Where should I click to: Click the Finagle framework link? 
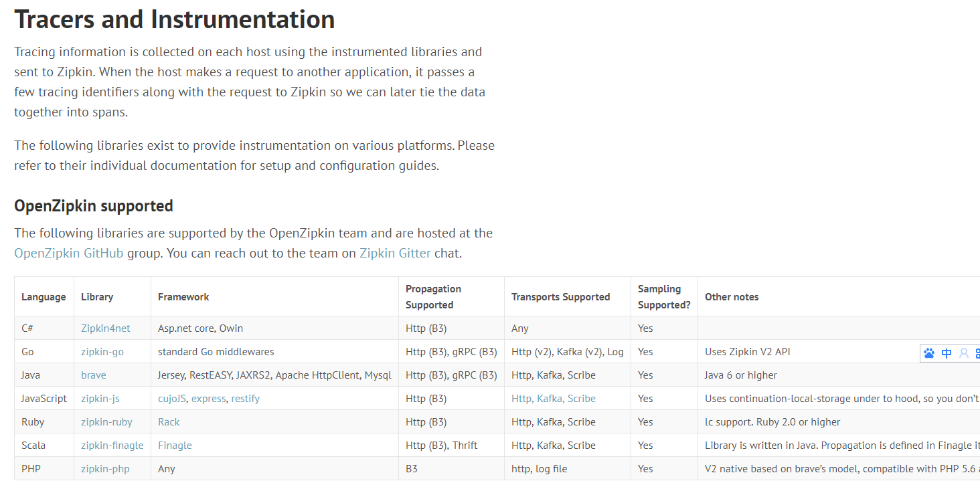(x=175, y=446)
